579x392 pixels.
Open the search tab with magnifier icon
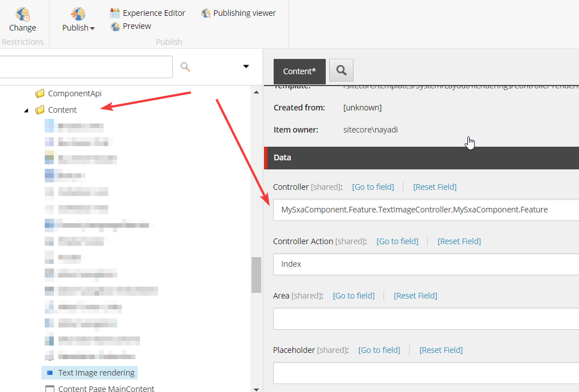(341, 70)
